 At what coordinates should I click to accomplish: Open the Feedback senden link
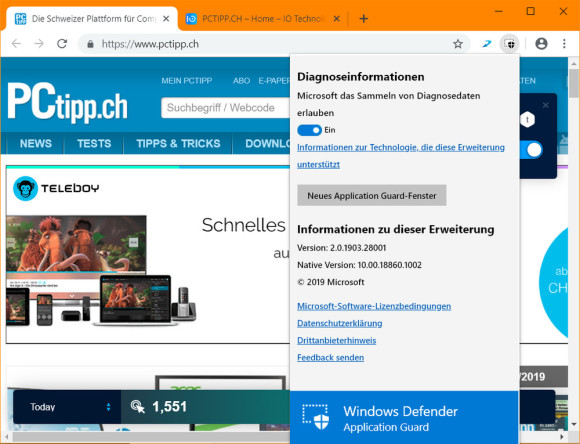pos(330,357)
